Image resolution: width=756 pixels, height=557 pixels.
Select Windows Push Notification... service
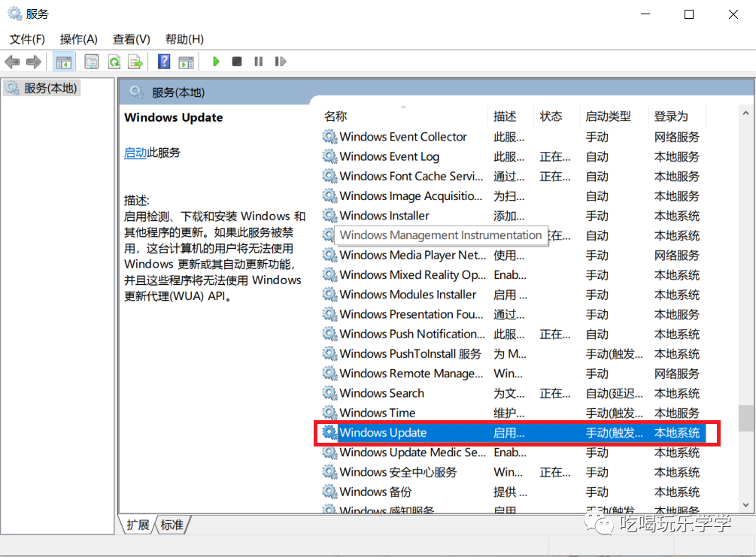click(411, 334)
